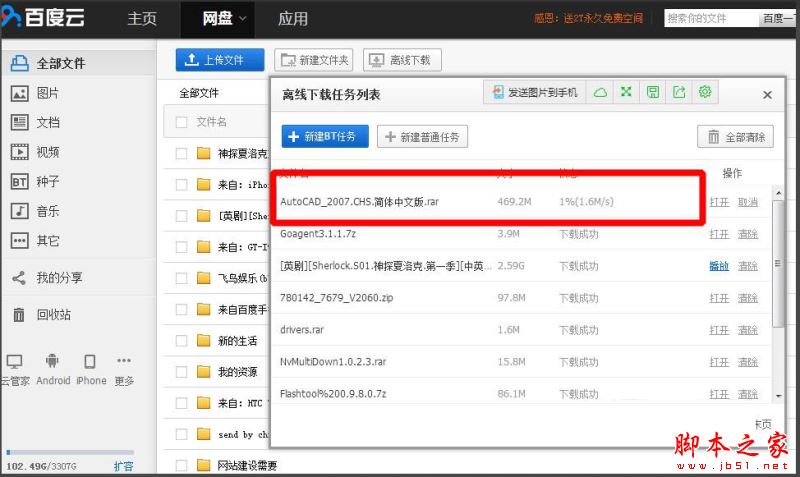Click the green share arrow icon
This screenshot has height=477, width=800.
click(679, 92)
